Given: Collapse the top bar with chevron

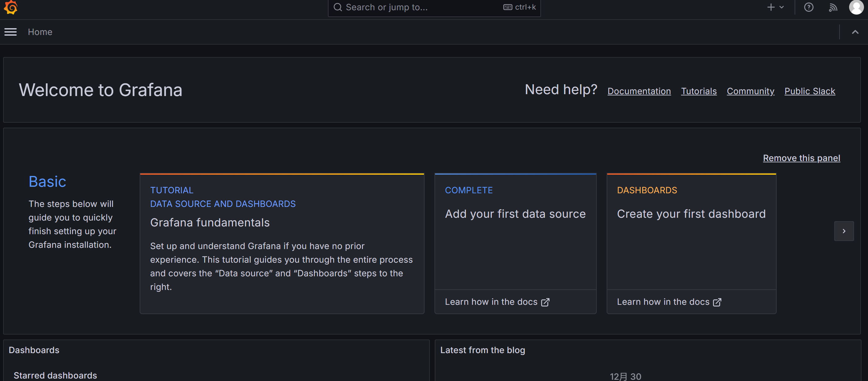Looking at the screenshot, I should (855, 32).
